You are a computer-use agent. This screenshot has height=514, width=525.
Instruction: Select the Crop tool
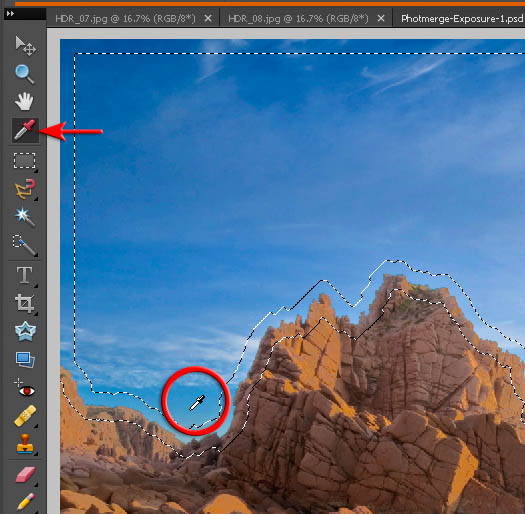coord(25,303)
